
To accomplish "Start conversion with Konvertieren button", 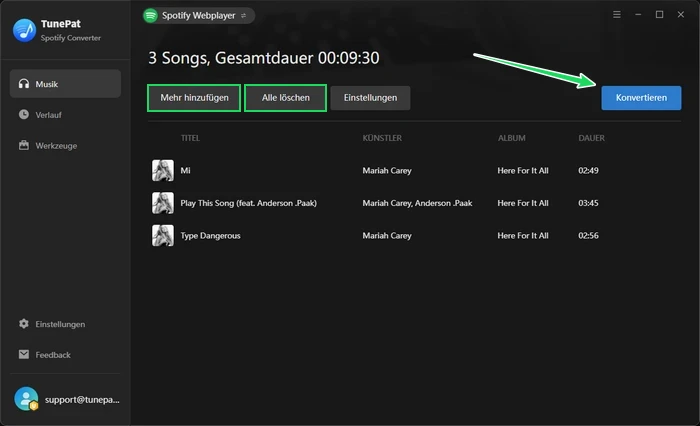I will tap(641, 98).
